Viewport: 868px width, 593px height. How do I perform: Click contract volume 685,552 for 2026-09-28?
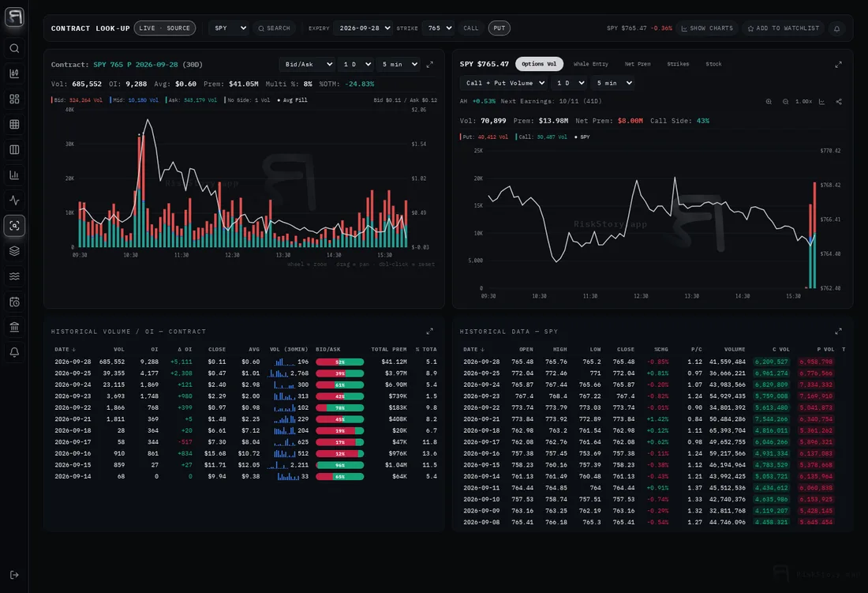click(112, 362)
